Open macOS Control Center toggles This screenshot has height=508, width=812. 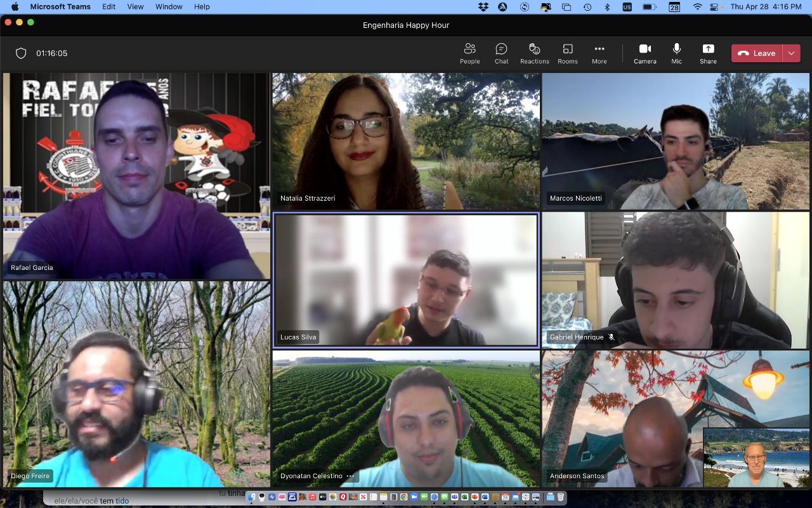715,7
